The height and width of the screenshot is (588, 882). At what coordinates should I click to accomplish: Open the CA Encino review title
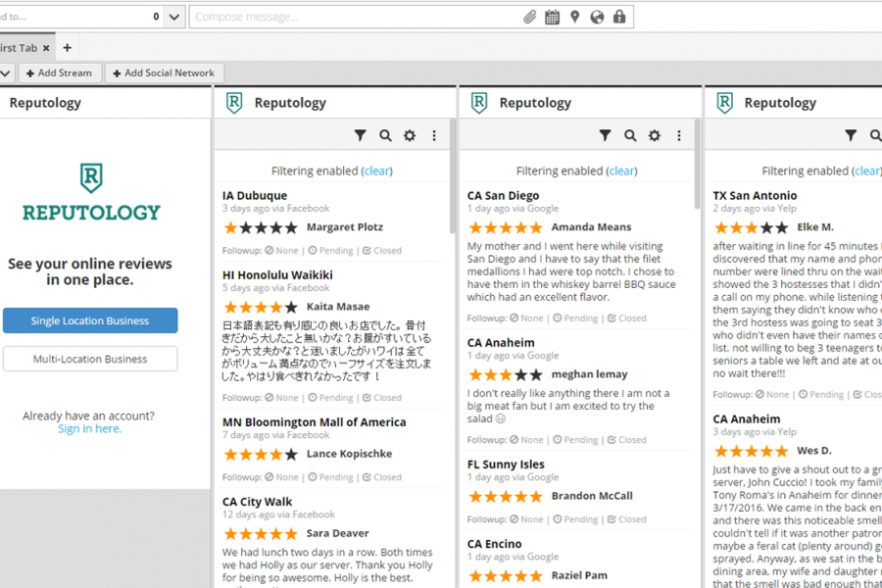pyautogui.click(x=494, y=544)
